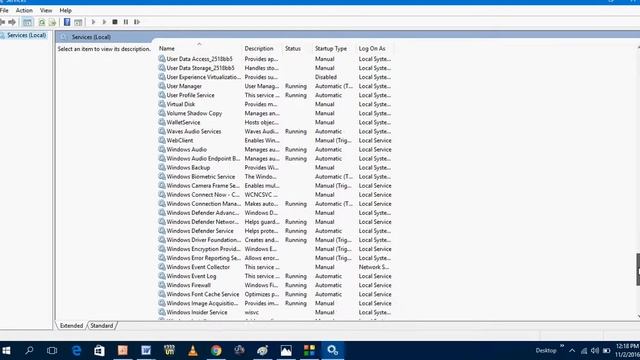640x360 pixels.
Task: Select the Waves Audio Services row
Action: click(274, 131)
